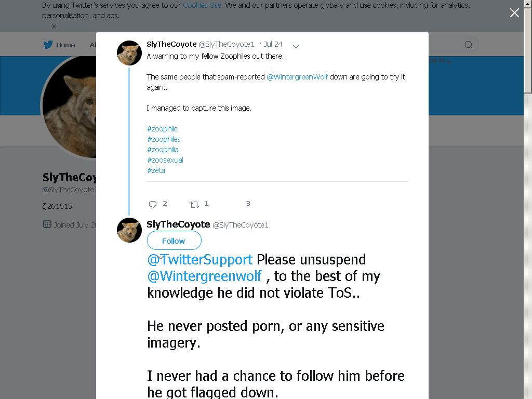
Task: Click the Twitter bird Home icon
Action: (x=48, y=45)
